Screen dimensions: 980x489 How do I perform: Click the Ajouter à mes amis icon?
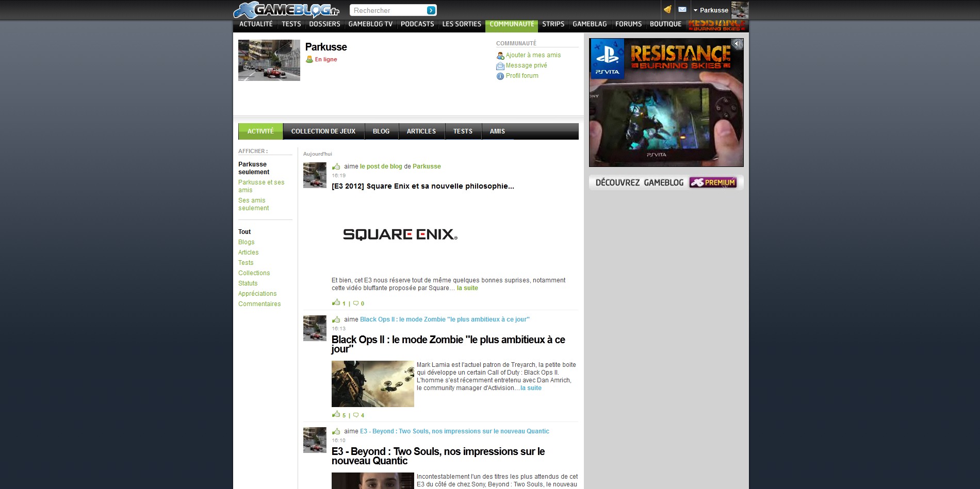point(500,56)
